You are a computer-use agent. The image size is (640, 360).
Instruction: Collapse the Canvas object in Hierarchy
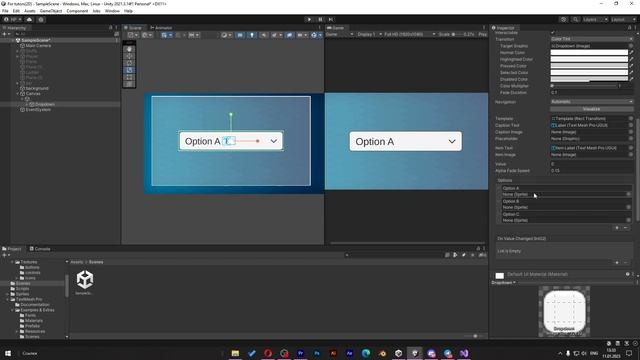(18, 93)
